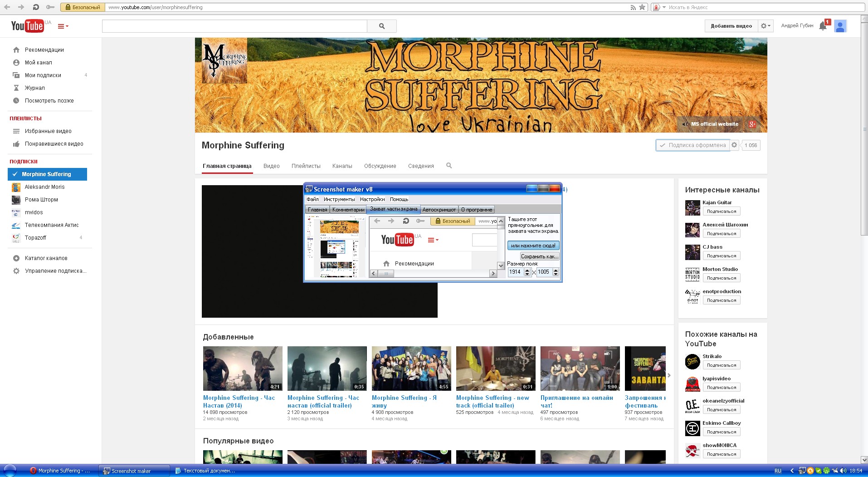Click the browser page vertical scrollbar
The width and height of the screenshot is (868, 477).
click(x=864, y=239)
